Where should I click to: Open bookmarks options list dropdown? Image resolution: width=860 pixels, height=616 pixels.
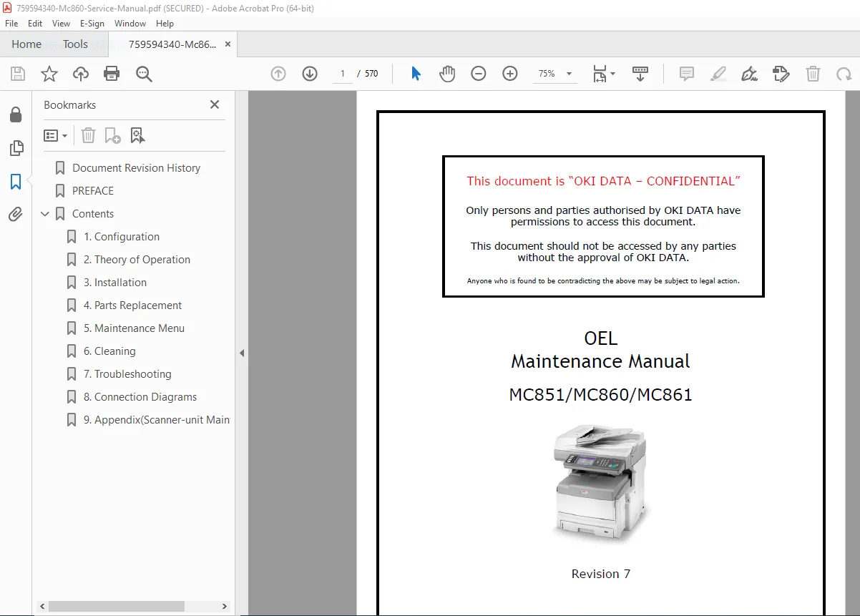pyautogui.click(x=56, y=135)
